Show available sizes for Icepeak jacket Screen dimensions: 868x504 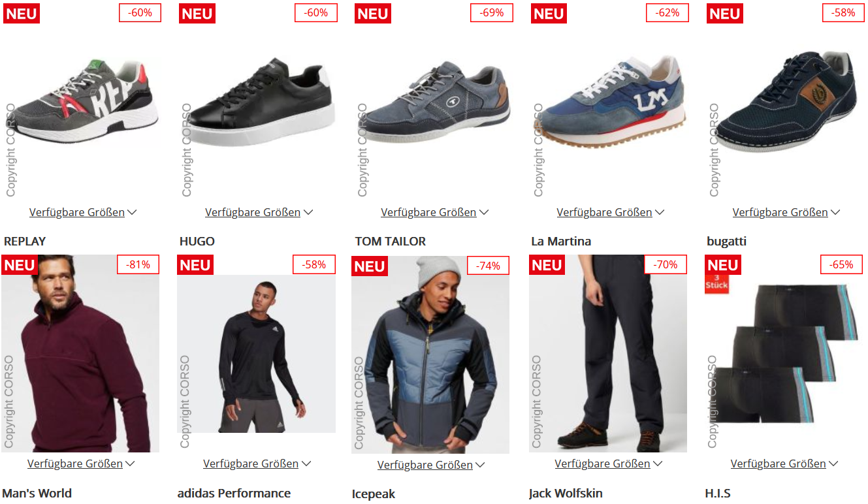tap(431, 465)
